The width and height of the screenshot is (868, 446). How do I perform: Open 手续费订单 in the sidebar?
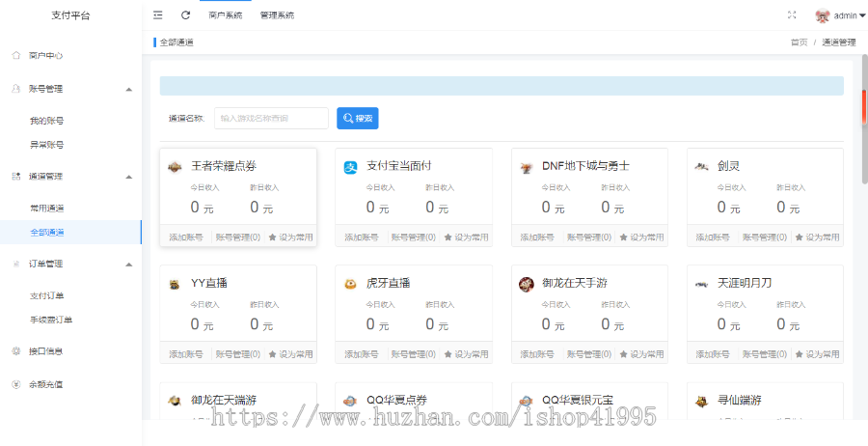51,321
